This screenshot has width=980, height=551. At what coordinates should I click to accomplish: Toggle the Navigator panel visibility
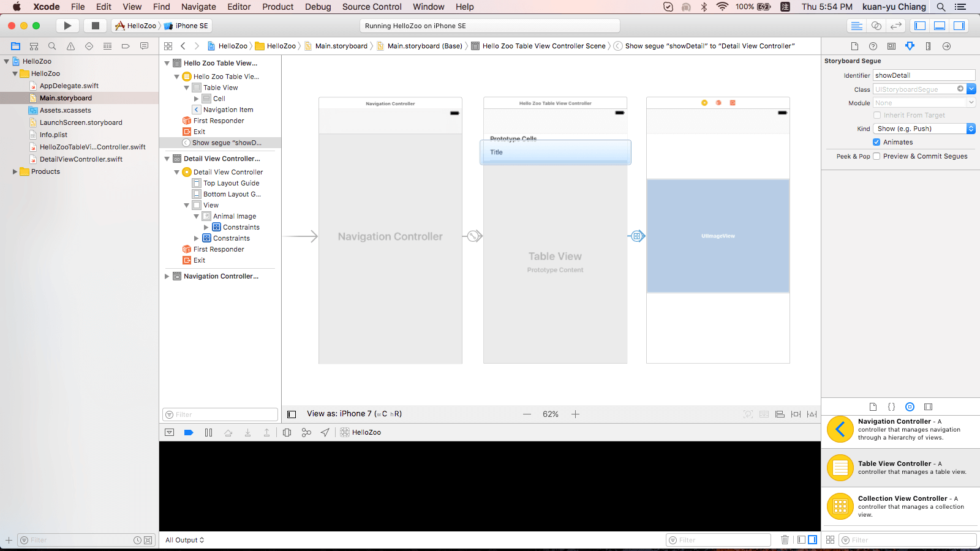click(x=920, y=26)
